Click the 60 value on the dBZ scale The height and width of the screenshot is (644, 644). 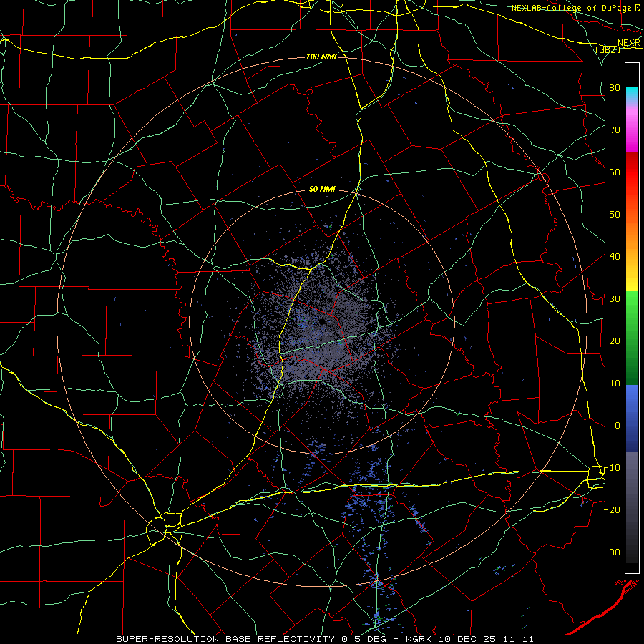[615, 172]
